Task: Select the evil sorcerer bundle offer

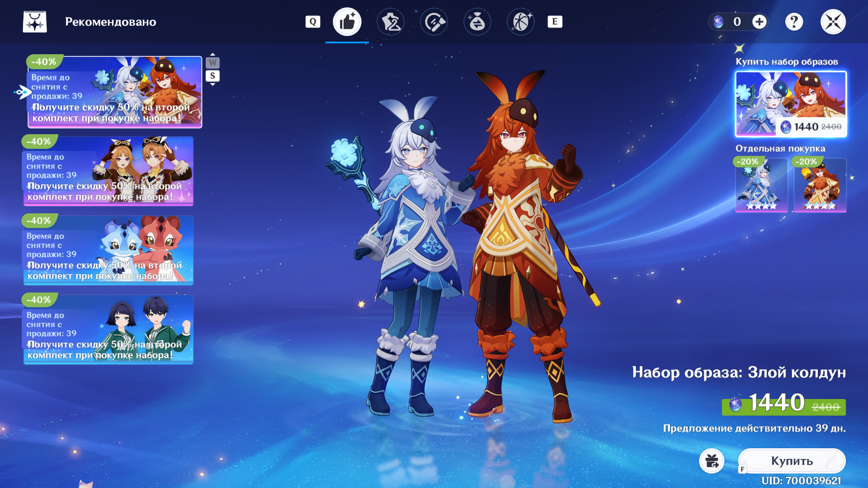Action: coord(115,92)
